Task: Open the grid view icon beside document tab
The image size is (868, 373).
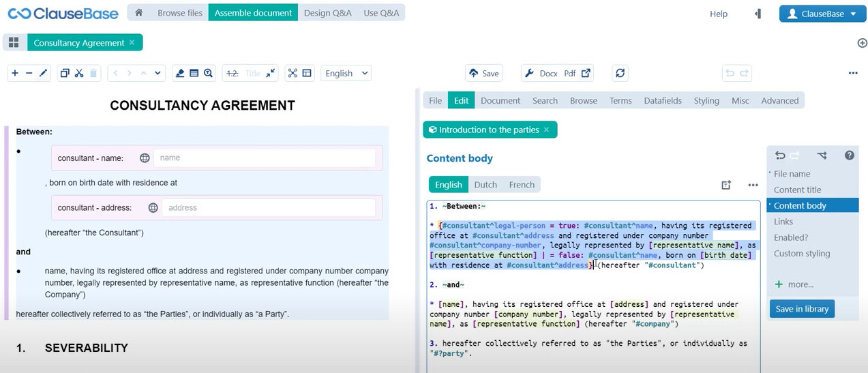Action: [14, 42]
